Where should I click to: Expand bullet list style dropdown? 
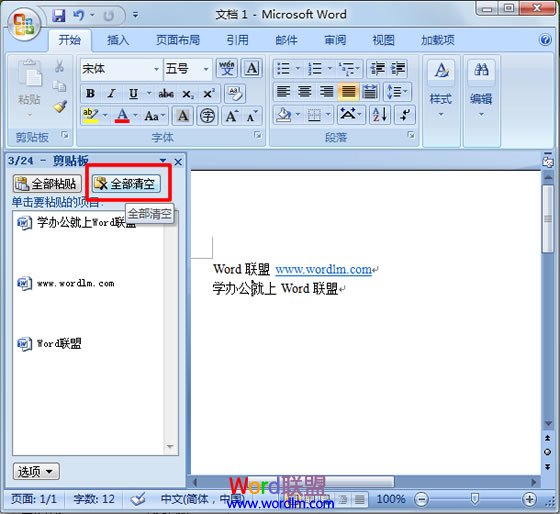(298, 69)
